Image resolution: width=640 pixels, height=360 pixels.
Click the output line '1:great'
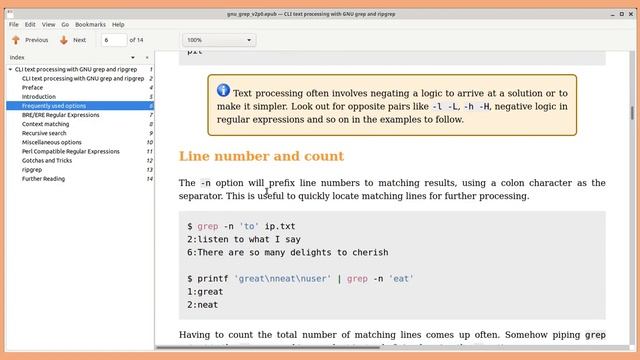[205, 292]
